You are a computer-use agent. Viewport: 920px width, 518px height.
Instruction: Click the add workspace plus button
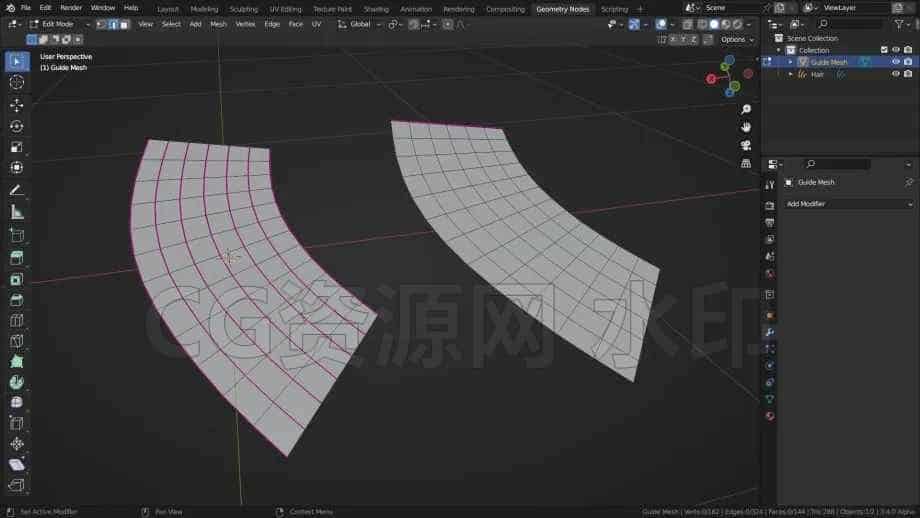640,9
